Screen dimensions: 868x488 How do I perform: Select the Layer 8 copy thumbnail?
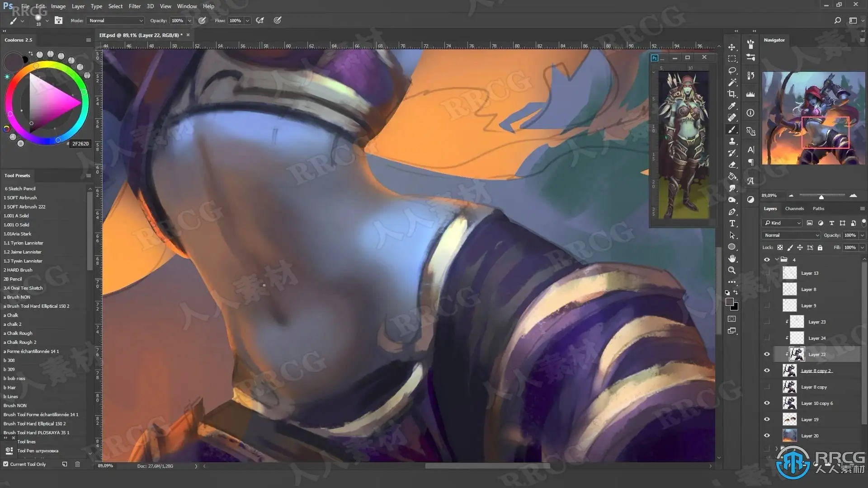point(790,387)
